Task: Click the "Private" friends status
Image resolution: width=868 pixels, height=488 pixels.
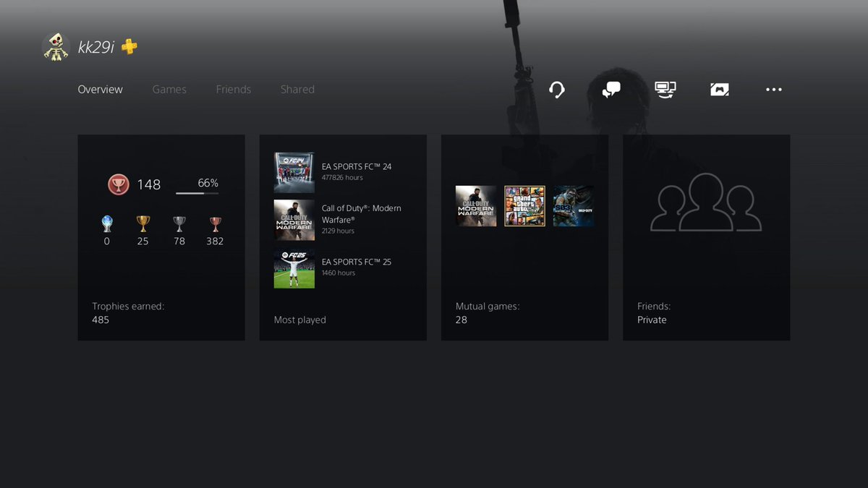Action: pyautogui.click(x=652, y=320)
